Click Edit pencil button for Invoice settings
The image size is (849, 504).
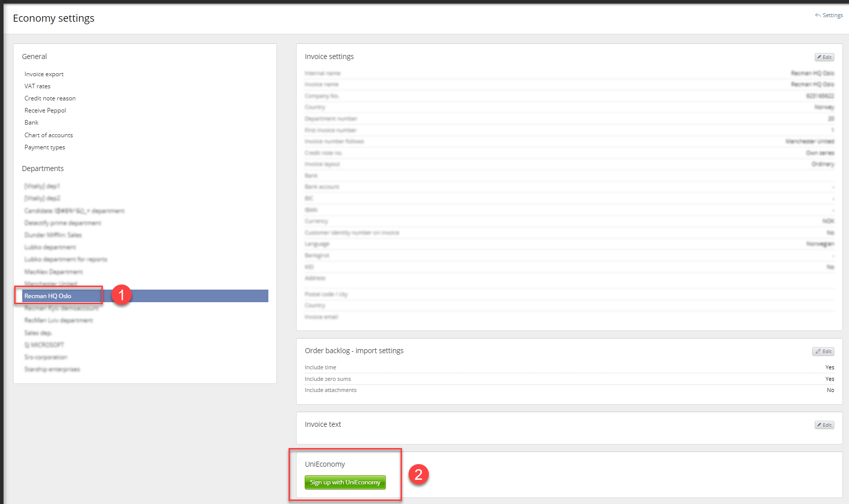(x=824, y=57)
